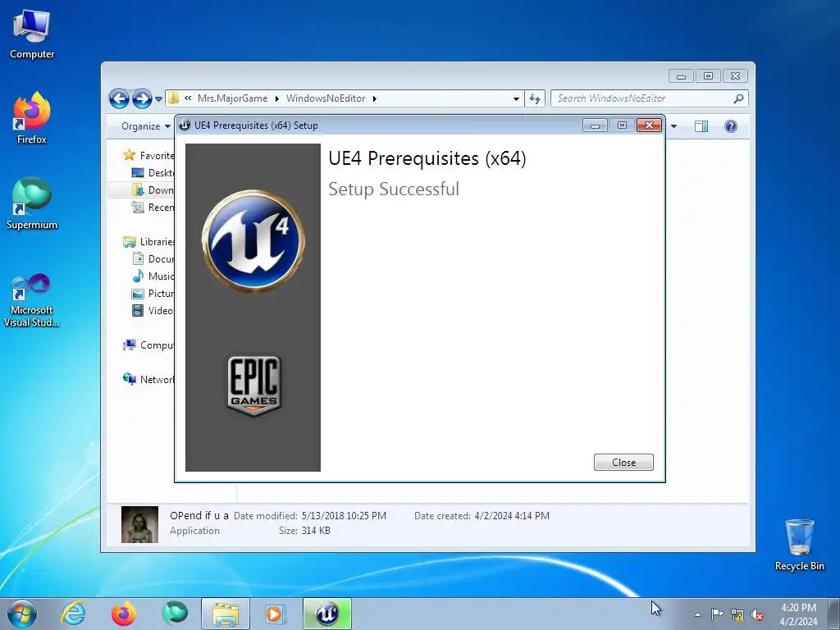Select Favorites in navigation pane

point(148,155)
